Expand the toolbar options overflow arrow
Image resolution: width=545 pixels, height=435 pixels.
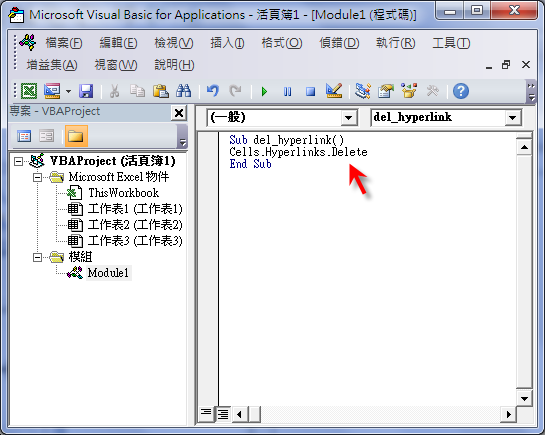531,92
